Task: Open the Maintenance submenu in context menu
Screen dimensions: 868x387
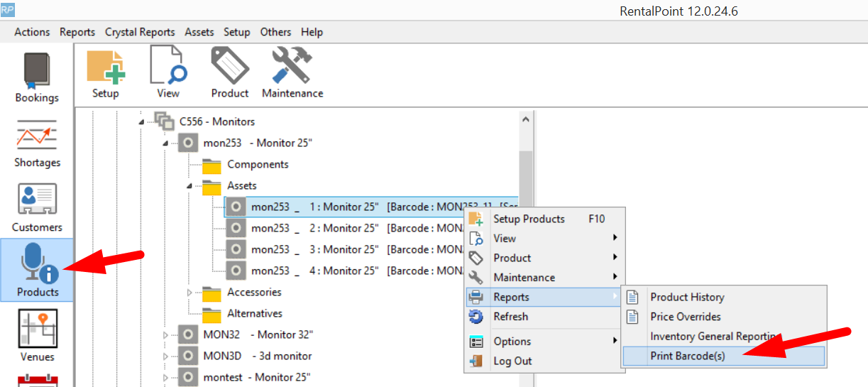Action: click(544, 278)
